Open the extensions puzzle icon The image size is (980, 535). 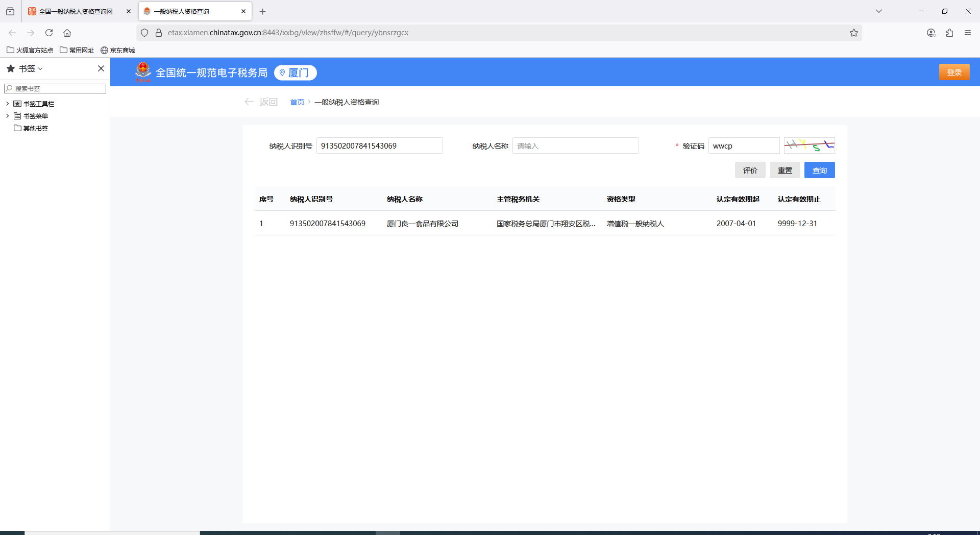pyautogui.click(x=949, y=33)
